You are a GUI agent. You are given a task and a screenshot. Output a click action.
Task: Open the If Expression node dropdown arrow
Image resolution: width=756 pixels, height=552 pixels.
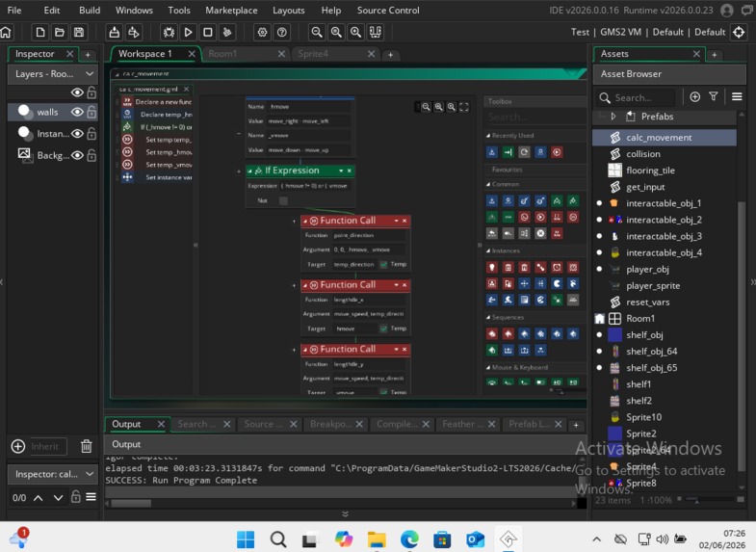click(341, 171)
